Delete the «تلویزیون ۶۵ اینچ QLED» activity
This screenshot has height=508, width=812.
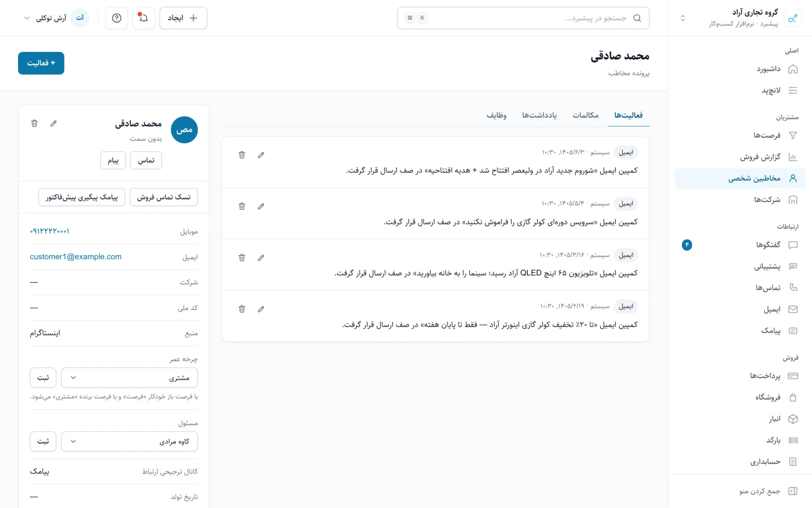tap(242, 258)
